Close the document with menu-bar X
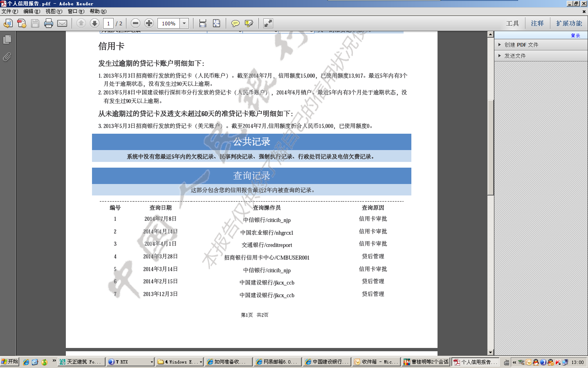This screenshot has height=368, width=588. click(584, 11)
